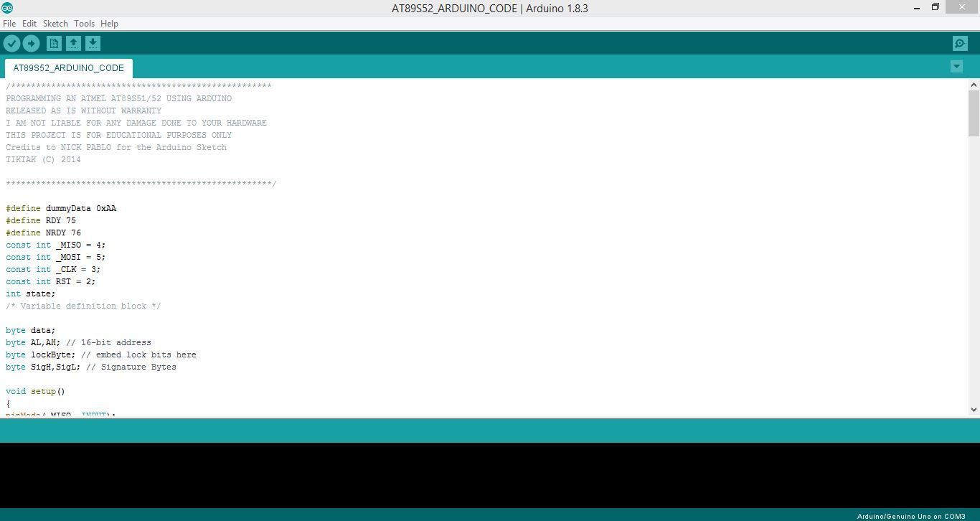Open the Tools menu
The width and height of the screenshot is (980, 521).
coord(84,23)
